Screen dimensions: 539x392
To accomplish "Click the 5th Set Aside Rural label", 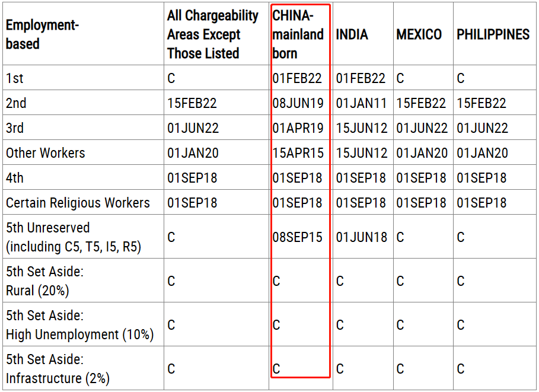I will pyautogui.click(x=44, y=281).
